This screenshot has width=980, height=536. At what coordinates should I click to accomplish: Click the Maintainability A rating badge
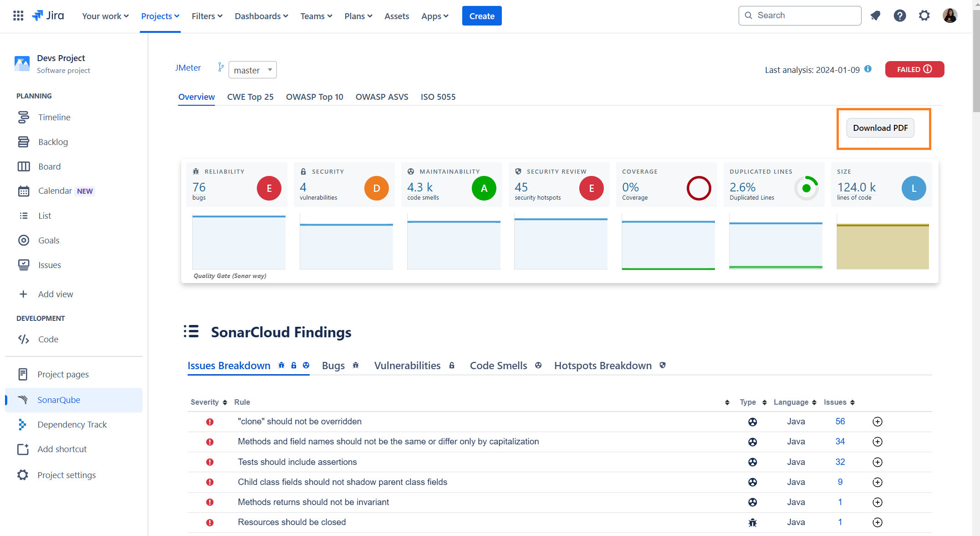click(484, 188)
